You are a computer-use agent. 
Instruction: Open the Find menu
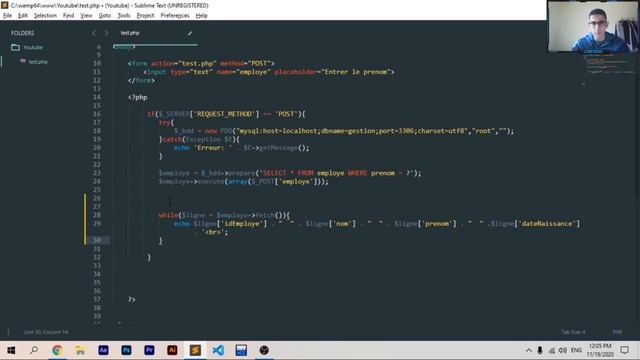[69, 16]
